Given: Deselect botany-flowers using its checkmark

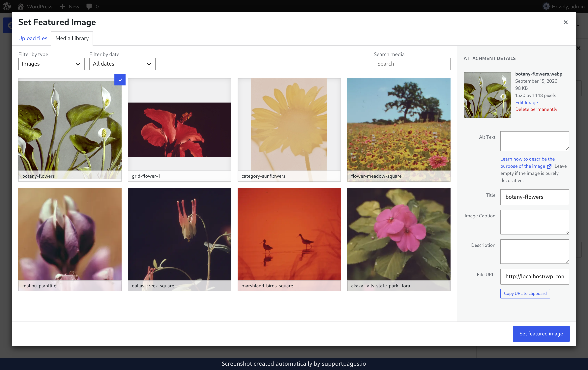Looking at the screenshot, I should (120, 80).
